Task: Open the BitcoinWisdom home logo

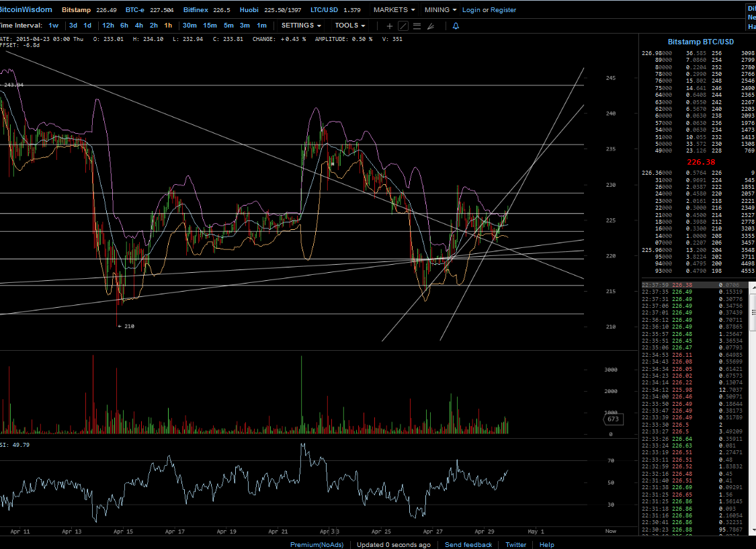Action: coord(26,9)
